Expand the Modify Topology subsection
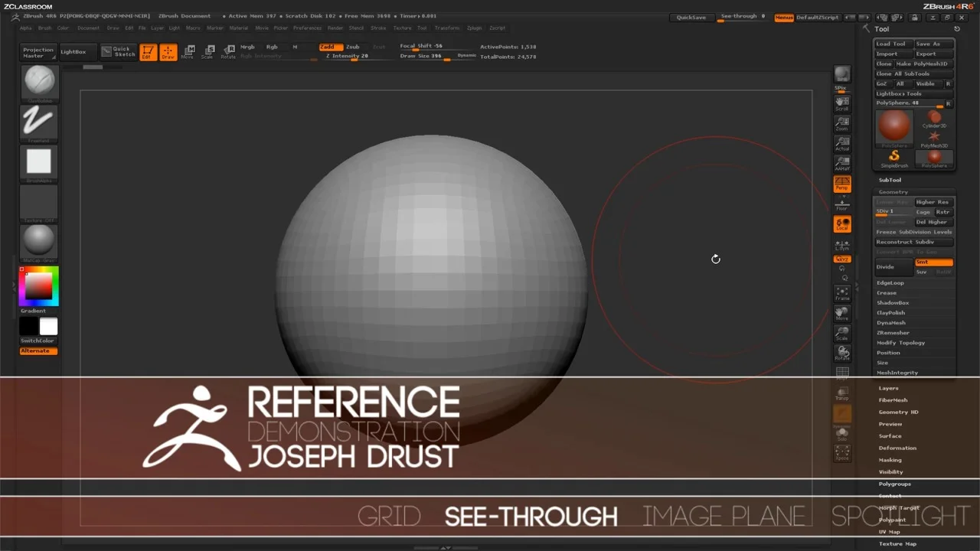Viewport: 980px width, 551px height. tap(900, 343)
